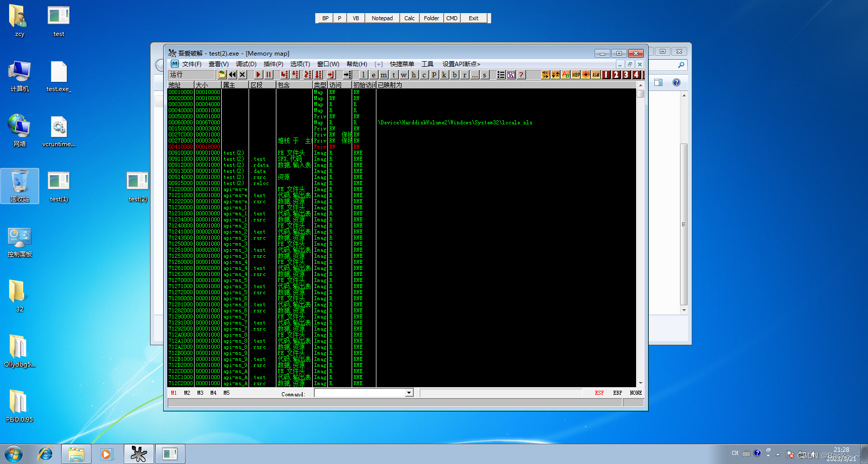Screen dimensions: 868x464
Task: Show References with the 'r' button
Action: pos(464,75)
